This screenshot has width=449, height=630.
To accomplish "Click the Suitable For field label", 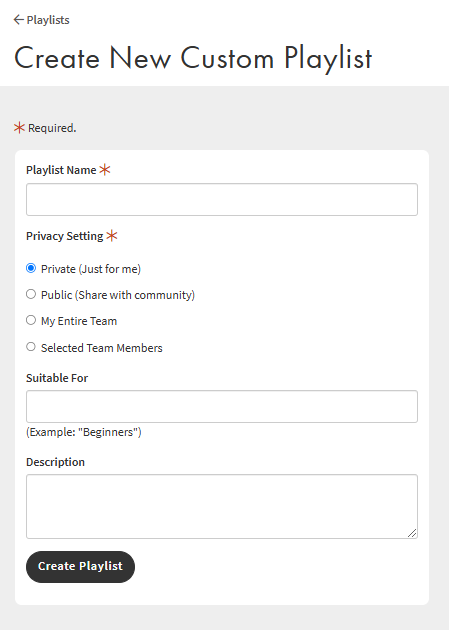I will (x=57, y=378).
